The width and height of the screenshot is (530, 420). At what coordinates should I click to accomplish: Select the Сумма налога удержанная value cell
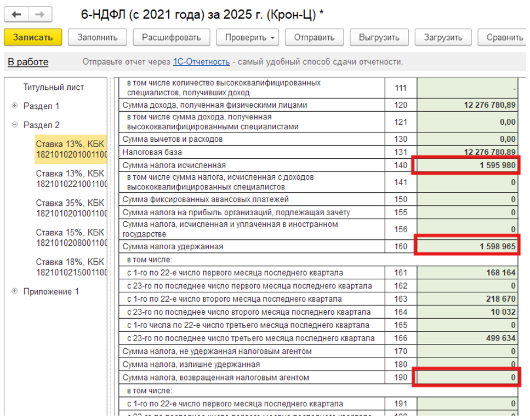pyautogui.click(x=466, y=247)
